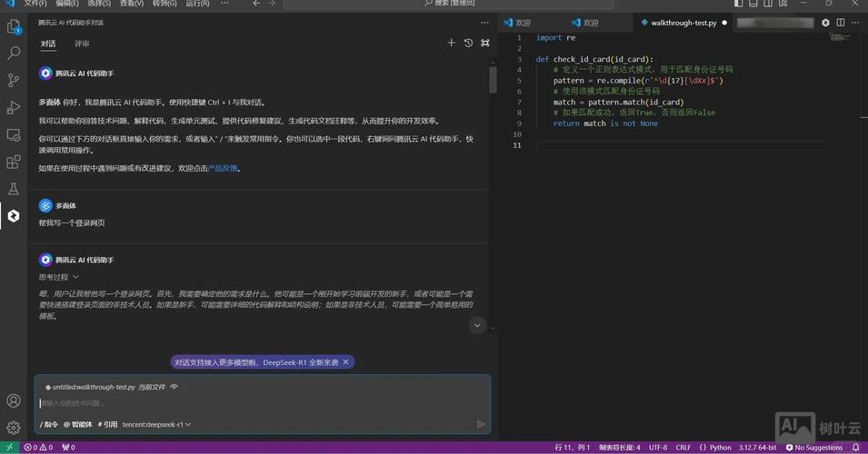Click the @ 智能体 agent button
The width and height of the screenshot is (868, 454).
click(77, 424)
